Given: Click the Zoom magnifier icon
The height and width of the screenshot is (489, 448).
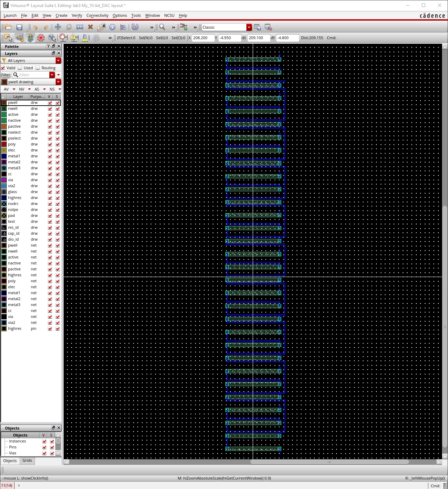Looking at the screenshot, I should tap(162, 27).
